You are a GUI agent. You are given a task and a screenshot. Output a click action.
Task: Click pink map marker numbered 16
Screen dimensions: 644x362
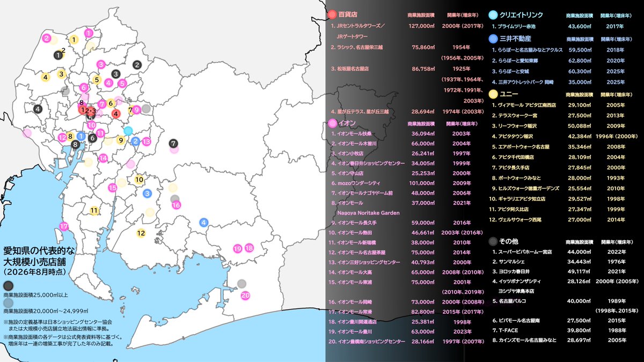[175, 205]
